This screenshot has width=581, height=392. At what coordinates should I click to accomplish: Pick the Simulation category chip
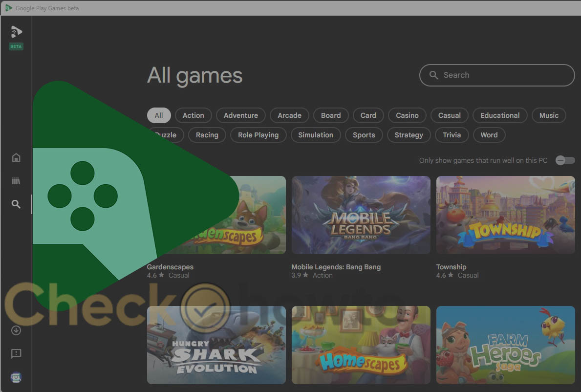click(x=316, y=135)
